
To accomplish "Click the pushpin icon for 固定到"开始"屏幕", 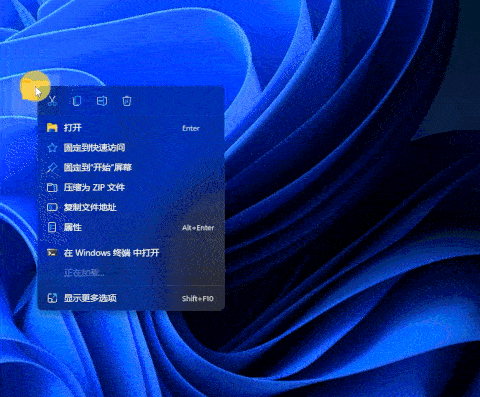I will (x=52, y=168).
